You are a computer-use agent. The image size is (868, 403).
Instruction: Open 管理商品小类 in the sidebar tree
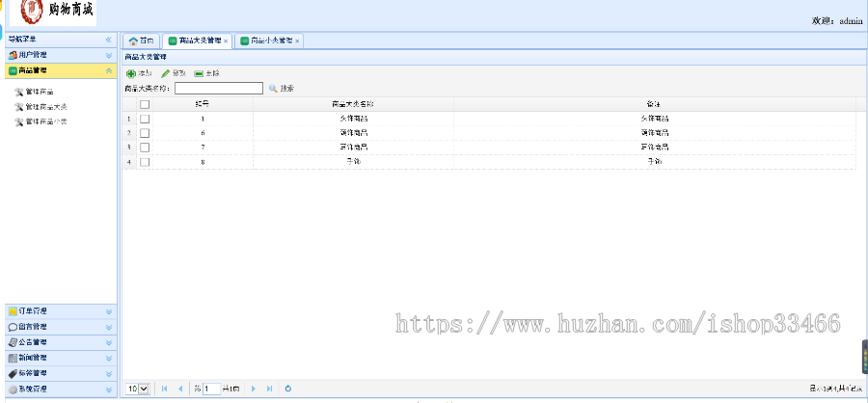pyautogui.click(x=46, y=121)
